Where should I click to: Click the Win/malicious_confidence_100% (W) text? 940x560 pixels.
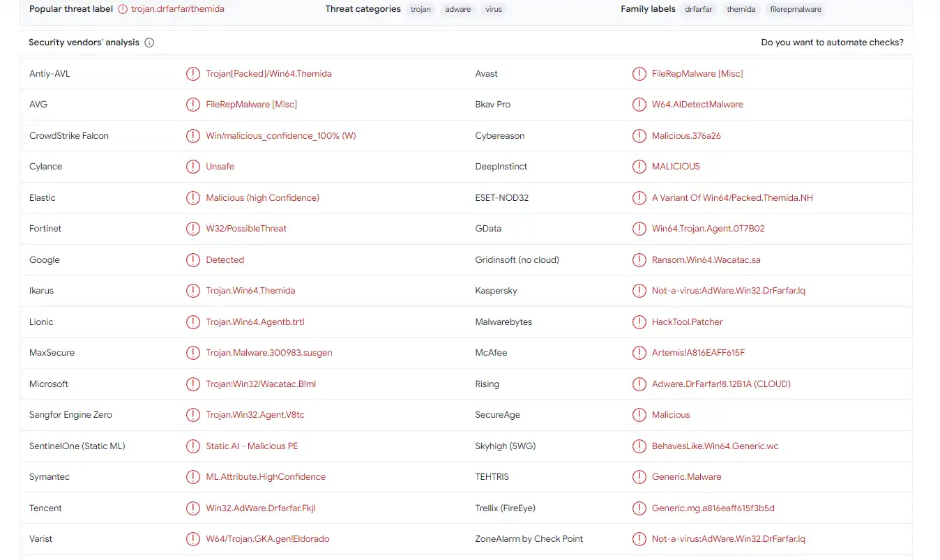(x=281, y=136)
